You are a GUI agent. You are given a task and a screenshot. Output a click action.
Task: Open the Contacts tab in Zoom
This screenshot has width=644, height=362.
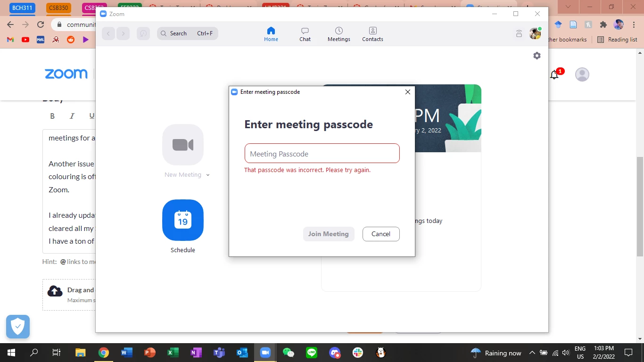(372, 34)
